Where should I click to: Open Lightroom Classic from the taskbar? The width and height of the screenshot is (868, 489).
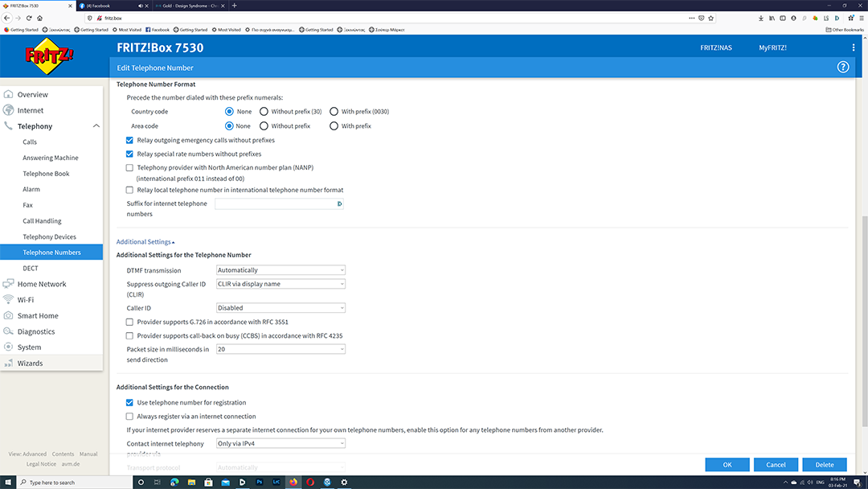276,482
